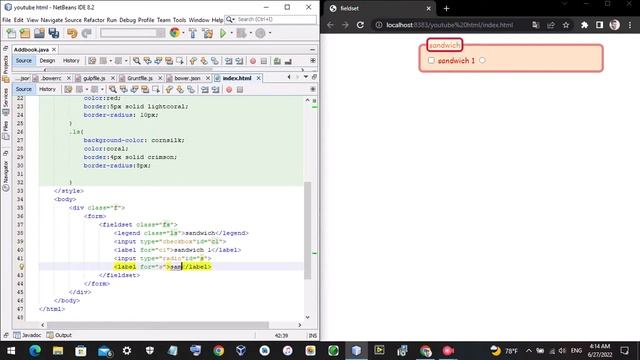Open Project using toolbar icon
The image size is (640, 360).
point(39,33)
